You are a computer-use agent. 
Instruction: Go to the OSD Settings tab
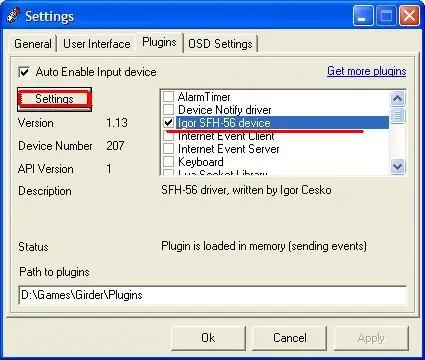click(220, 44)
